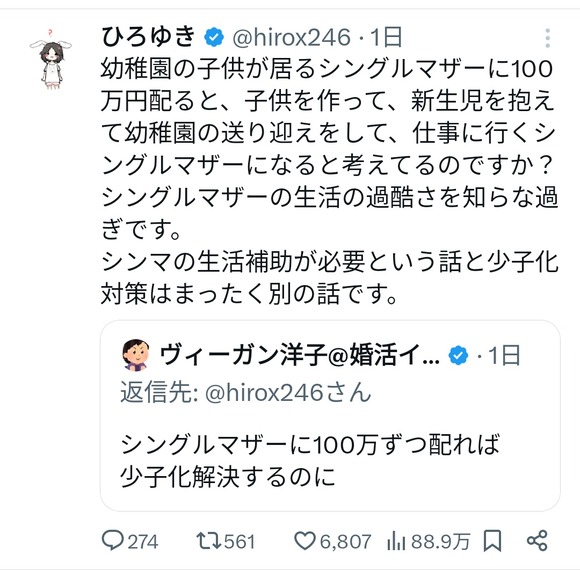Click ひろゆき verified badge

pyautogui.click(x=214, y=37)
